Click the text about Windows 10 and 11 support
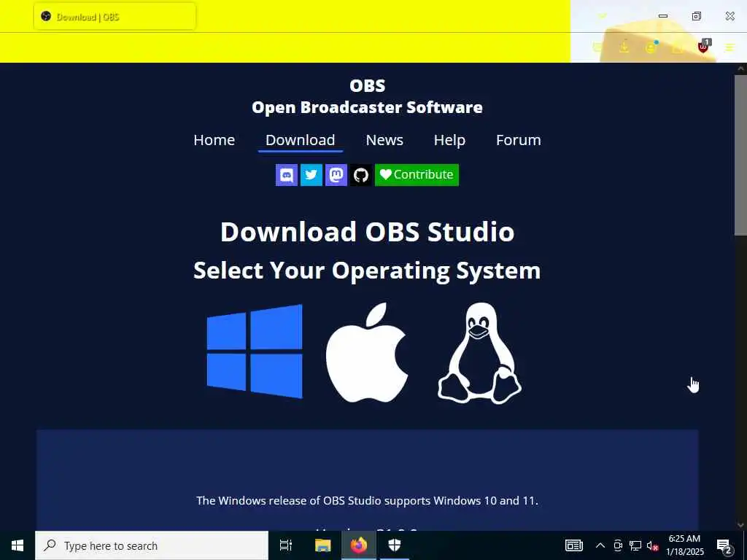The width and height of the screenshot is (747, 560). pyautogui.click(x=367, y=500)
